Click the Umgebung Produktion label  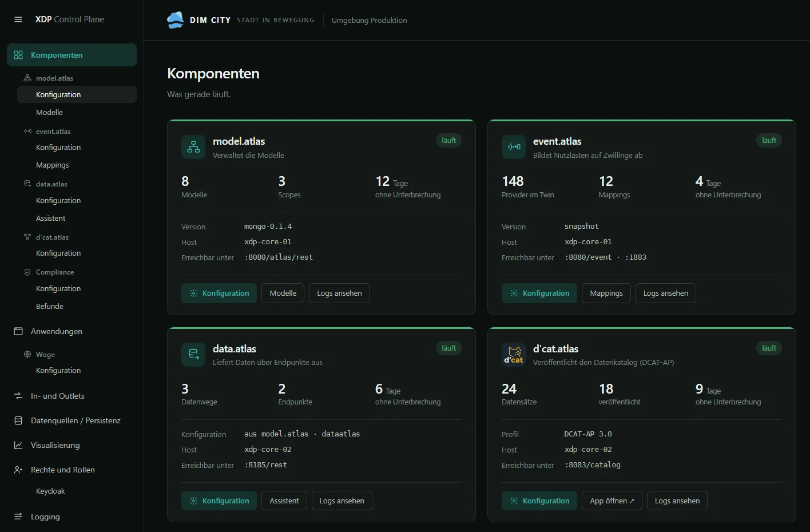pyautogui.click(x=370, y=20)
